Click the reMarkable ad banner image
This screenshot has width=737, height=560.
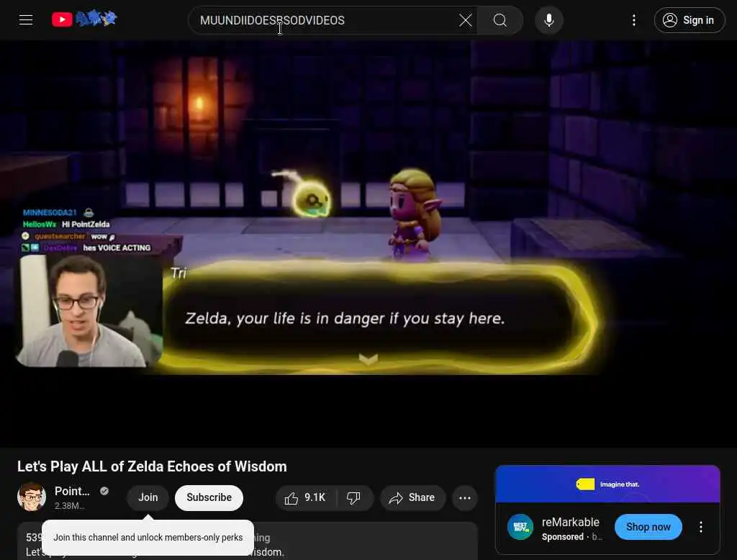click(607, 484)
